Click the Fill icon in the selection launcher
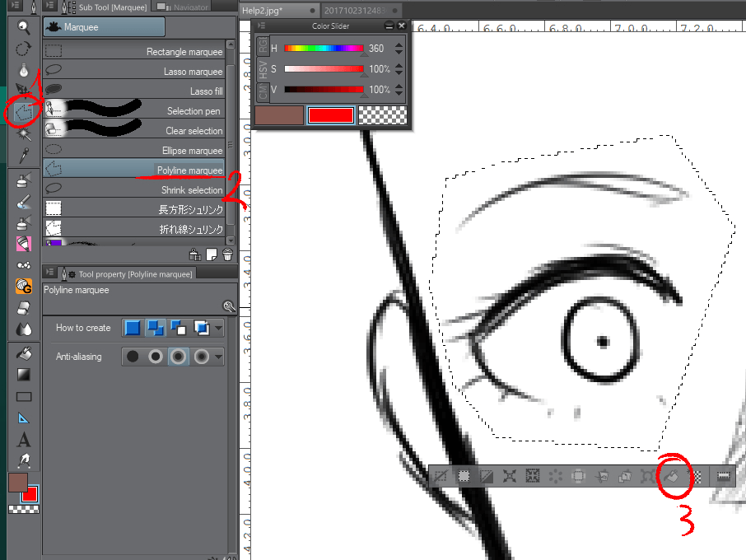Image resolution: width=746 pixels, height=560 pixels. tap(671, 476)
